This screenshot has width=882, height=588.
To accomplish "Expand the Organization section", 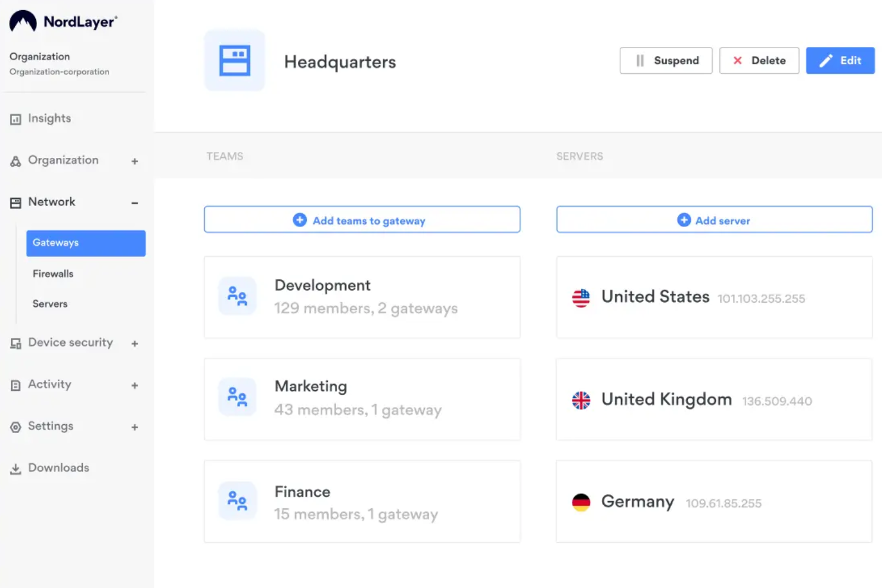I will 135,161.
